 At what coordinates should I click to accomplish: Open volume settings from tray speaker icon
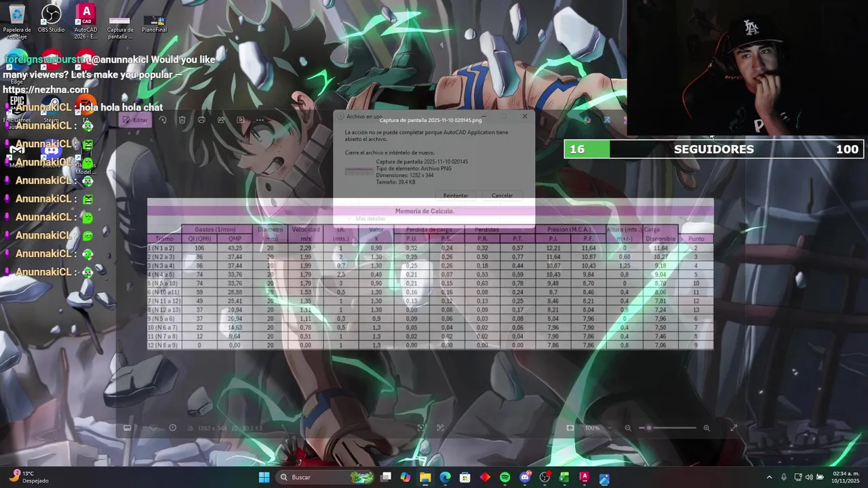tap(809, 477)
